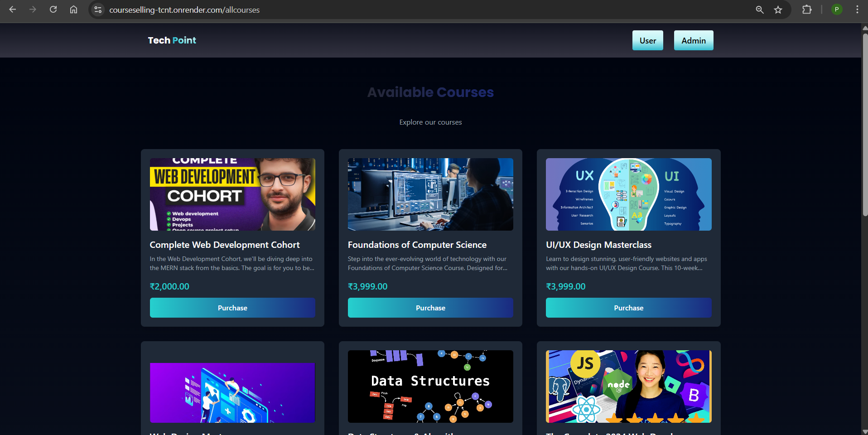The height and width of the screenshot is (435, 868).
Task: Open the JS node course thumbnail
Action: [x=628, y=387]
